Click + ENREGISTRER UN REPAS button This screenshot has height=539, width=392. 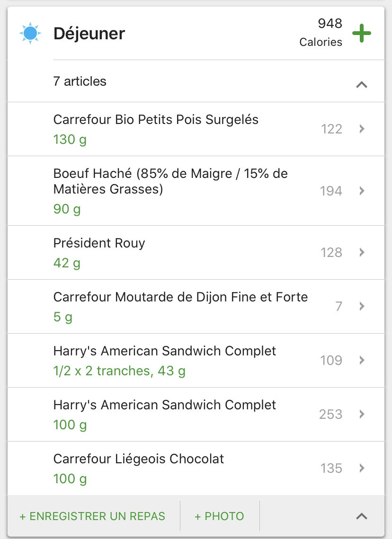(x=92, y=516)
